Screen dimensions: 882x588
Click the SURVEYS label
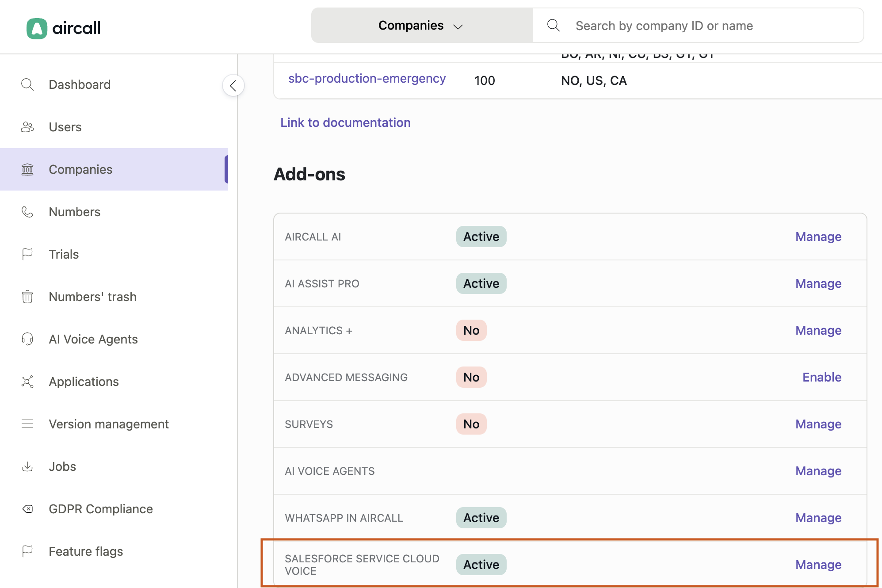(x=309, y=424)
